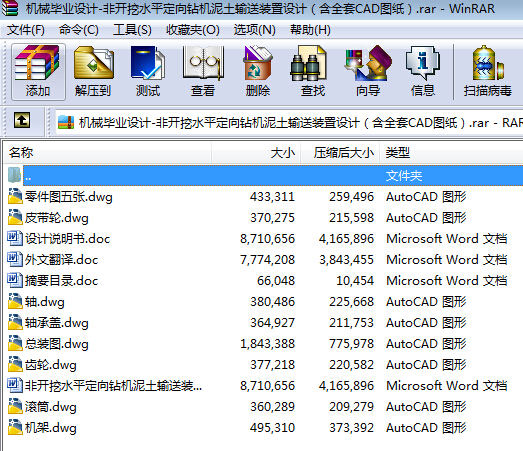Sort by 压缩后大小 column header
Image resolution: width=523 pixels, height=451 pixels.
click(x=340, y=153)
